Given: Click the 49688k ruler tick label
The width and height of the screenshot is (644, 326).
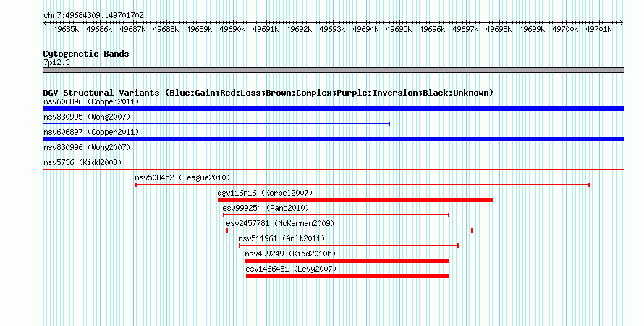Looking at the screenshot, I should [x=166, y=29].
